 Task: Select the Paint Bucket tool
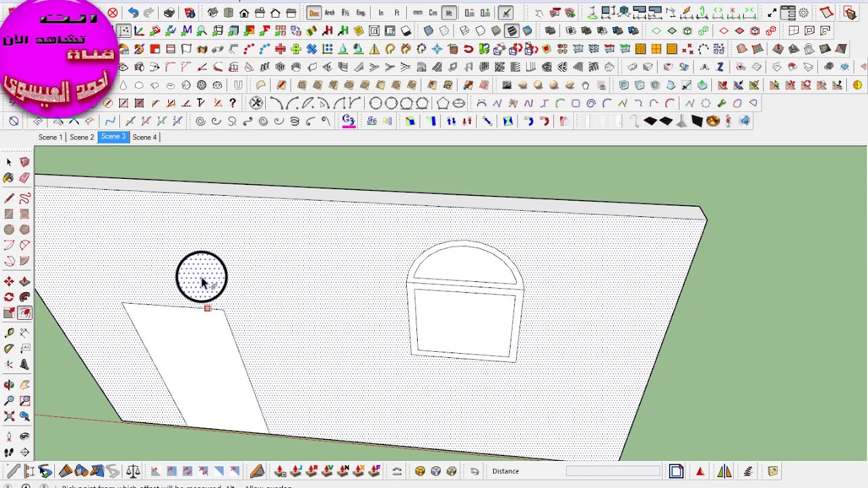point(9,178)
